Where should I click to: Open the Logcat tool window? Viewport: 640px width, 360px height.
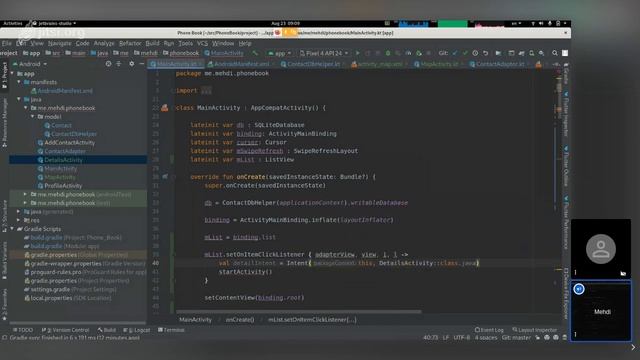pos(137,330)
